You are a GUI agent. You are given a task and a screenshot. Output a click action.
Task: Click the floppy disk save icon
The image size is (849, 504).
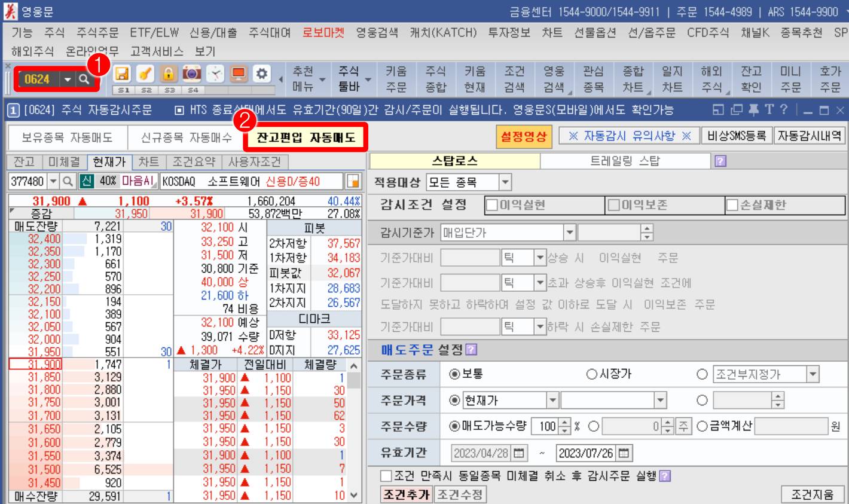[122, 74]
